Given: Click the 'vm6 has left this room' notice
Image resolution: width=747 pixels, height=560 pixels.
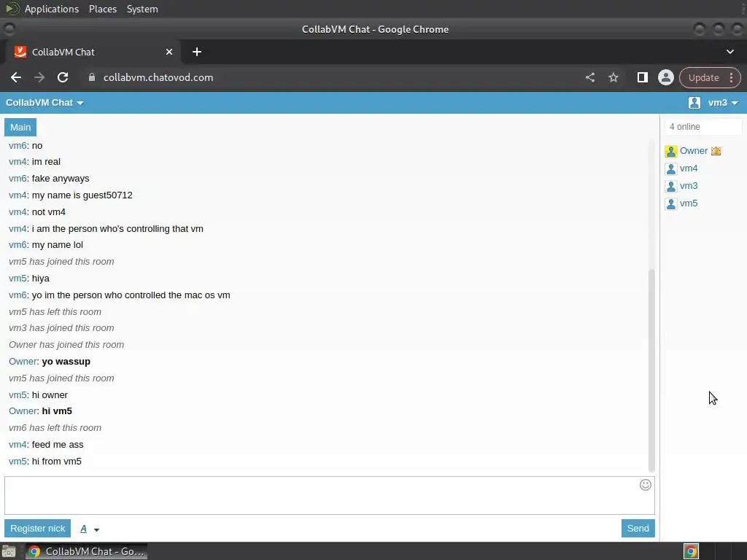Looking at the screenshot, I should 55,428.
